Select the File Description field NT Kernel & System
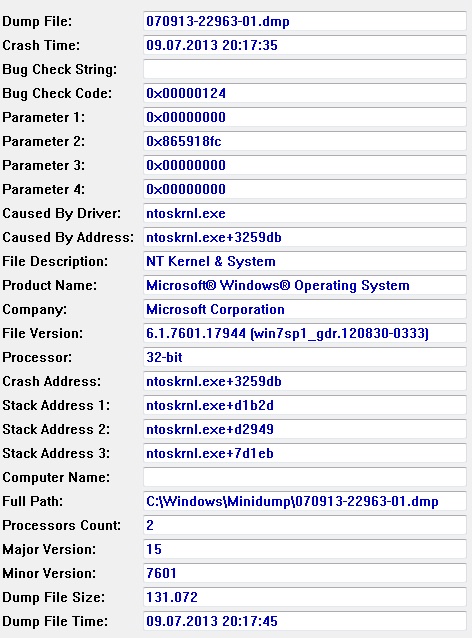 tap(305, 261)
